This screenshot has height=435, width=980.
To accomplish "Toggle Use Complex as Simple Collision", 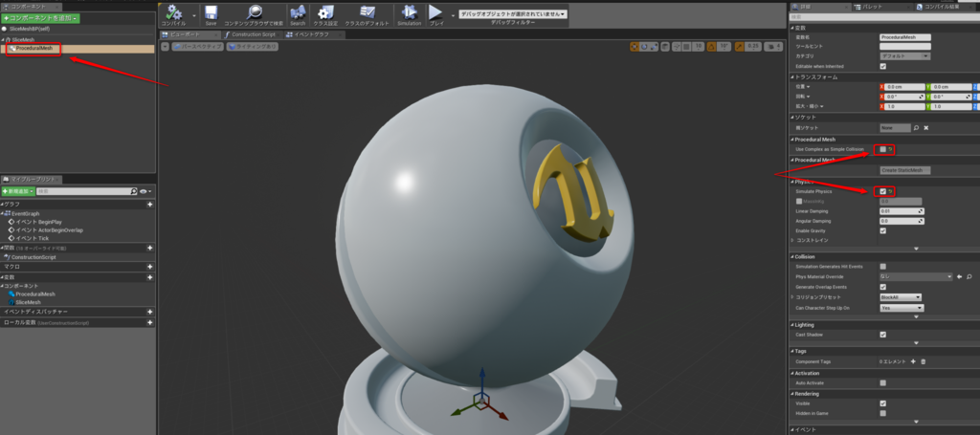I will [x=883, y=149].
